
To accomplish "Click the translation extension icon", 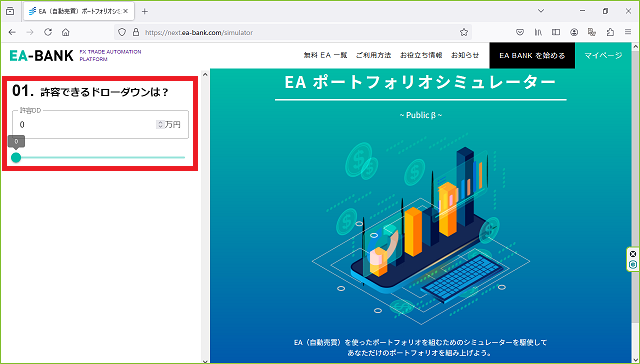I will pyautogui.click(x=592, y=32).
